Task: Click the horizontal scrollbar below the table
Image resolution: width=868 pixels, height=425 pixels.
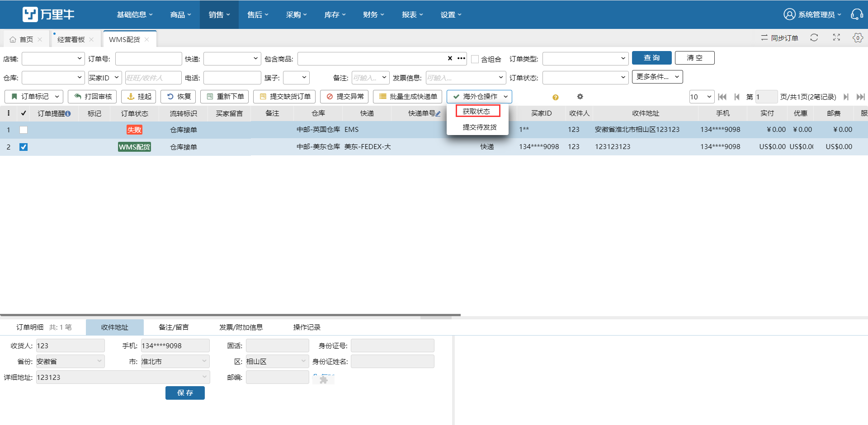Action: (231, 315)
